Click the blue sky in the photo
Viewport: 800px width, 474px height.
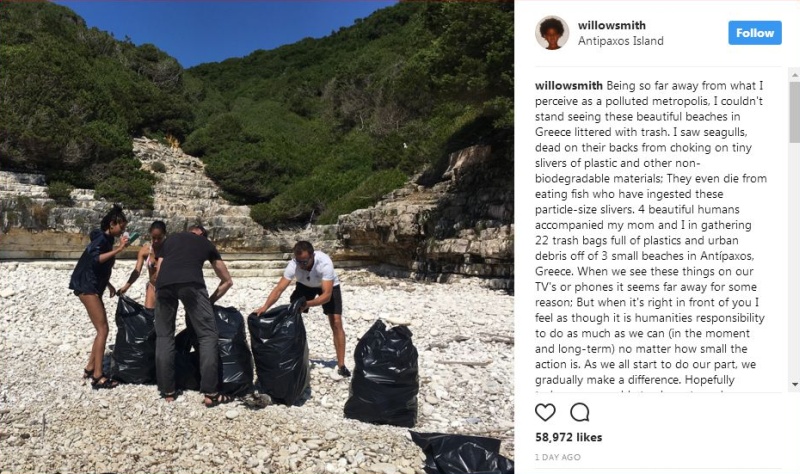219,26
